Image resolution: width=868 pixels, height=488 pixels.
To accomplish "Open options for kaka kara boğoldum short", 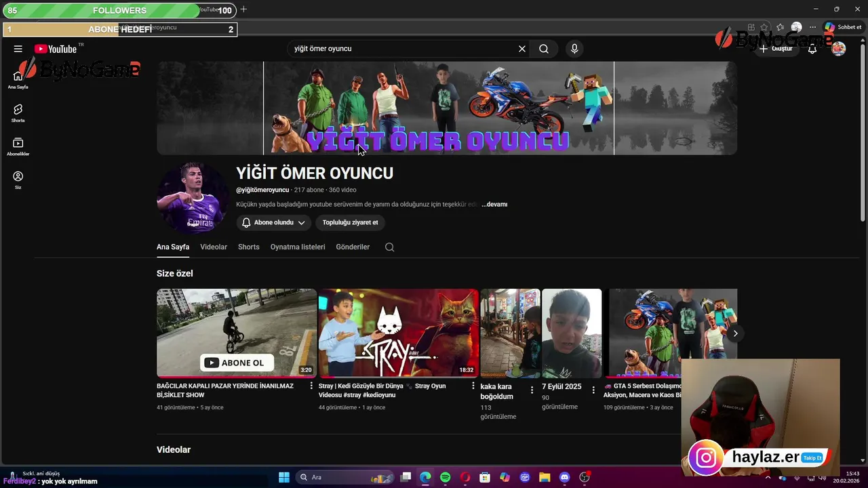I will pyautogui.click(x=532, y=390).
